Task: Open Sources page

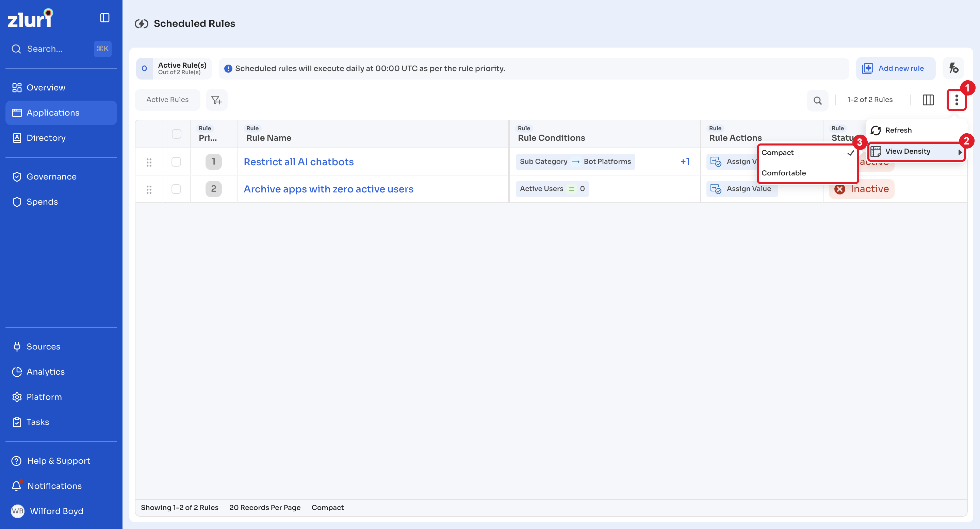Action: (61, 346)
